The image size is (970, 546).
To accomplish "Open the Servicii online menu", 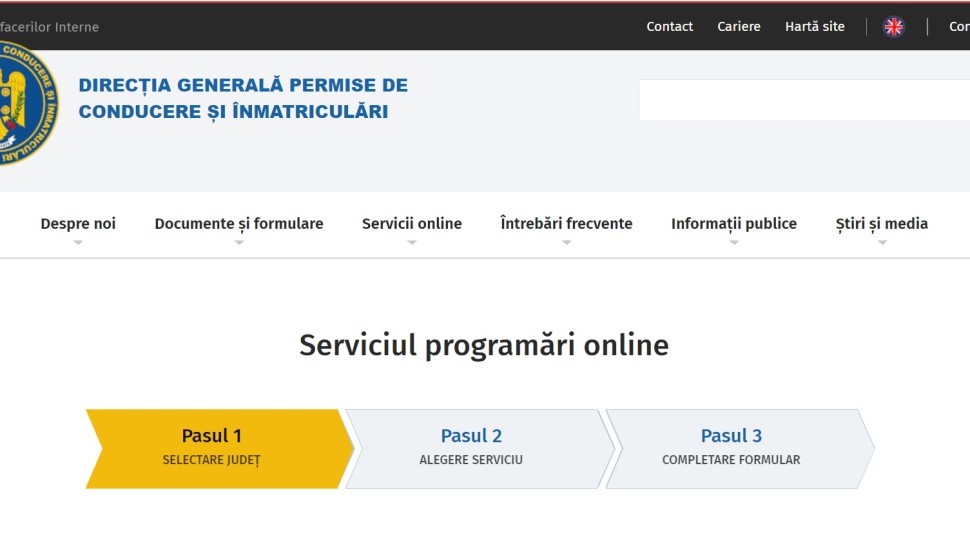I will 412,223.
